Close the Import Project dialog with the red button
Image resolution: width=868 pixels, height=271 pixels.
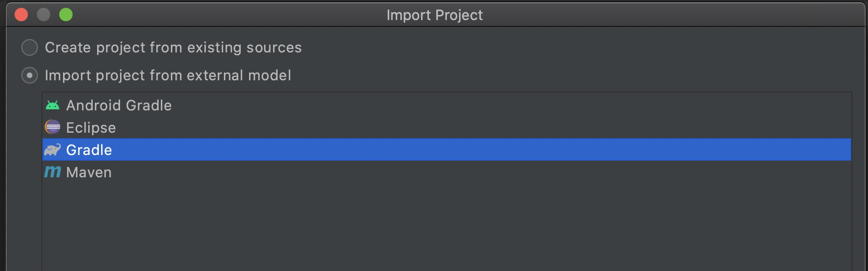point(22,15)
